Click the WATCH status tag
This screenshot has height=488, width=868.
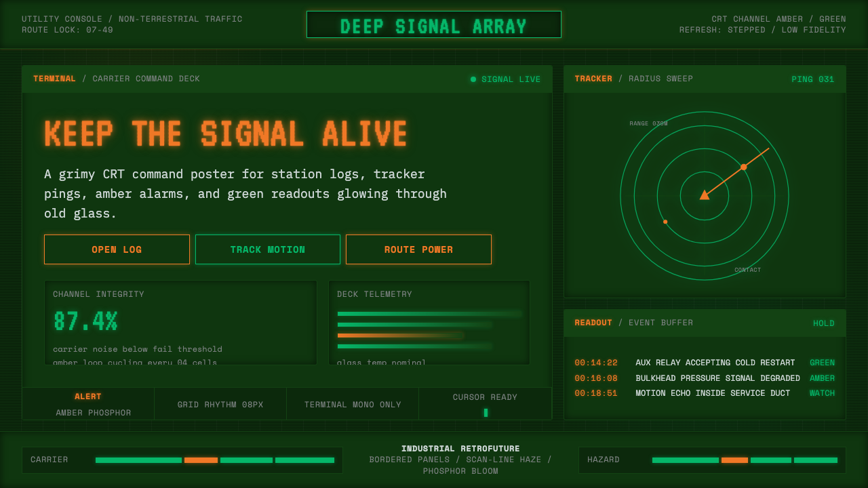coord(822,393)
